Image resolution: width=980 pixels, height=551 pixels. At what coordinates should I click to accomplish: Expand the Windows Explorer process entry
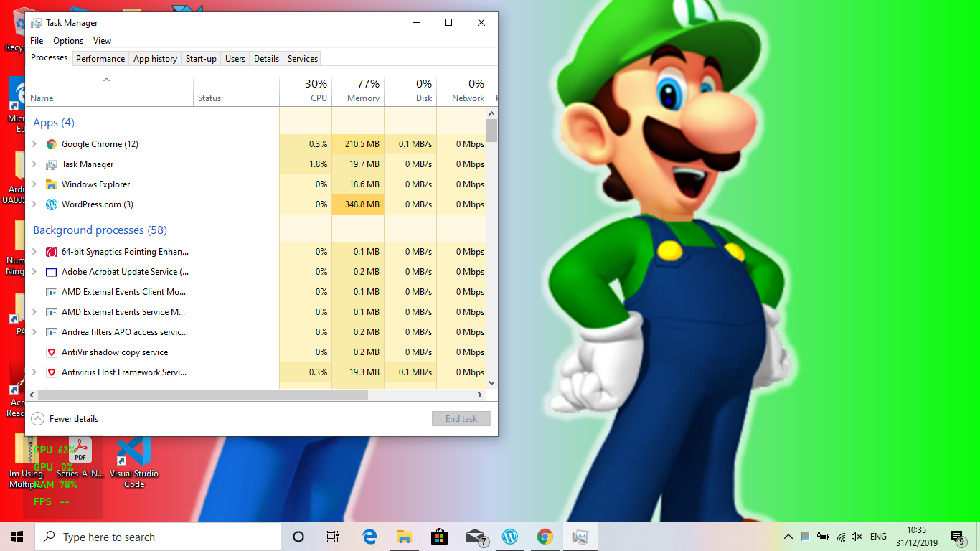click(34, 184)
